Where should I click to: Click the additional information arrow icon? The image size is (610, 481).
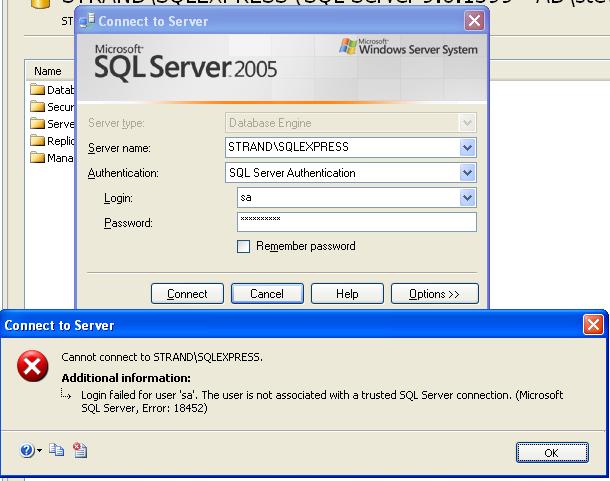[66, 394]
